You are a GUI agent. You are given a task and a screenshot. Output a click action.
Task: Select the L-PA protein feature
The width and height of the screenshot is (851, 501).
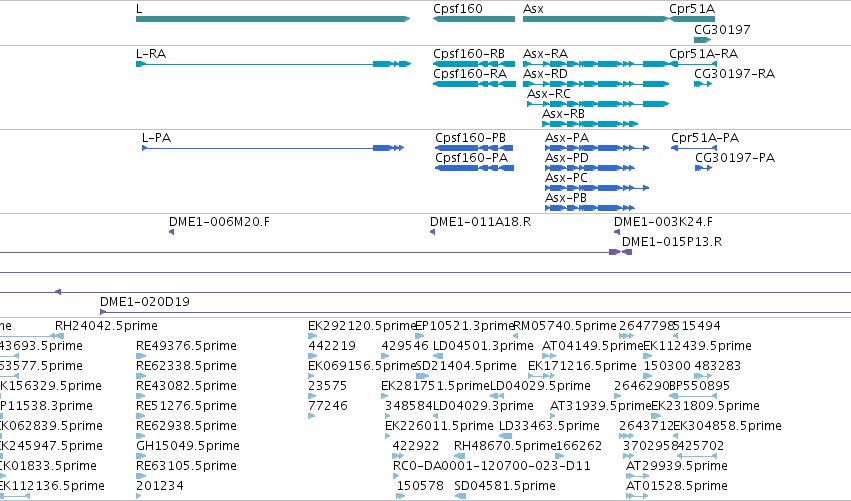tap(273, 148)
